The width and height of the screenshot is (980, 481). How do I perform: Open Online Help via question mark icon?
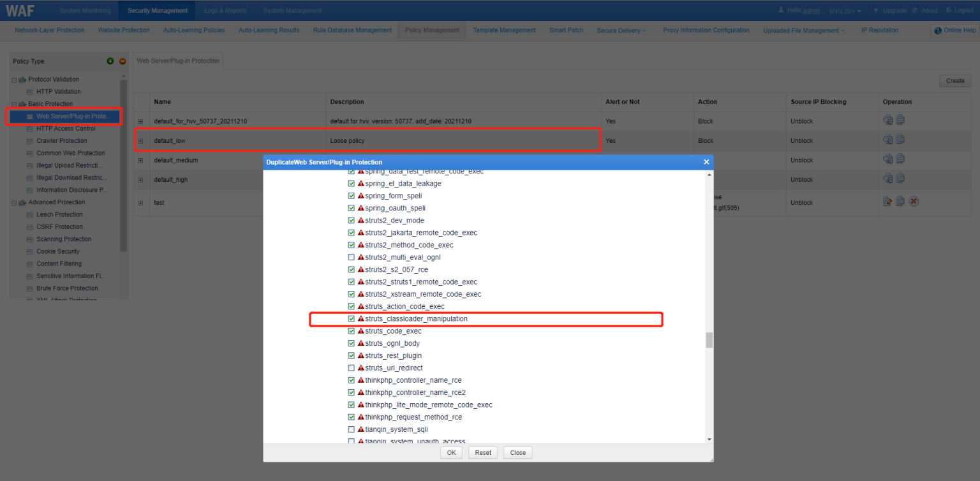coord(938,30)
